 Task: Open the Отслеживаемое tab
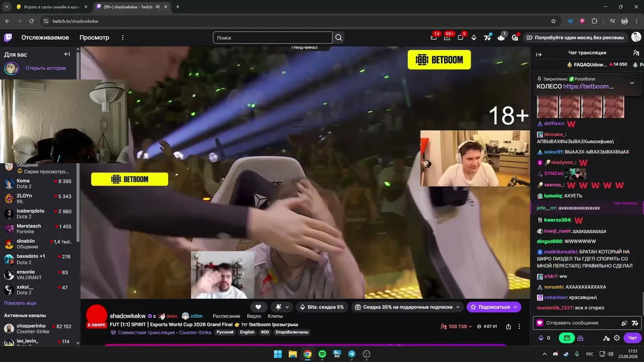(45, 38)
